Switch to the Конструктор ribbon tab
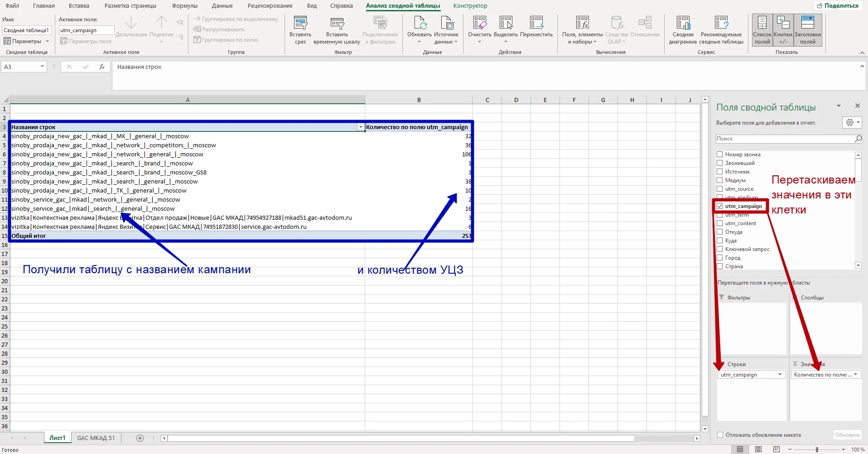Viewport: 868px width, 454px height. (x=470, y=6)
